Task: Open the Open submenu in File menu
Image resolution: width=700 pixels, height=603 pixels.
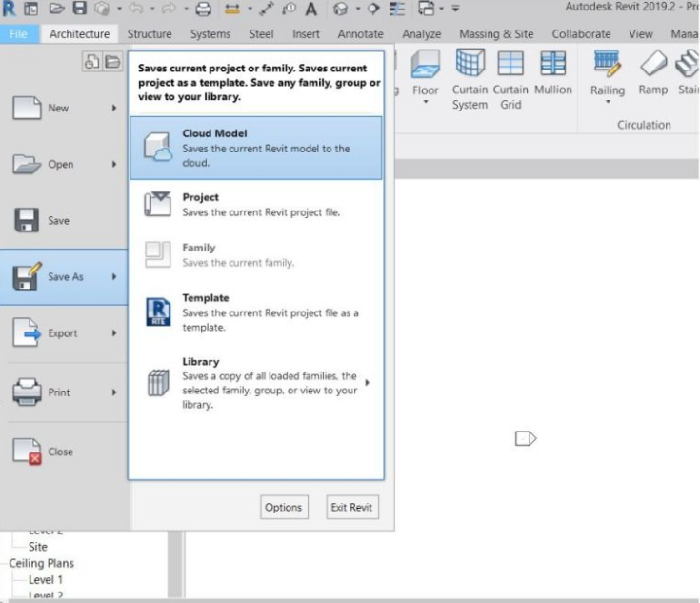Action: [65, 165]
